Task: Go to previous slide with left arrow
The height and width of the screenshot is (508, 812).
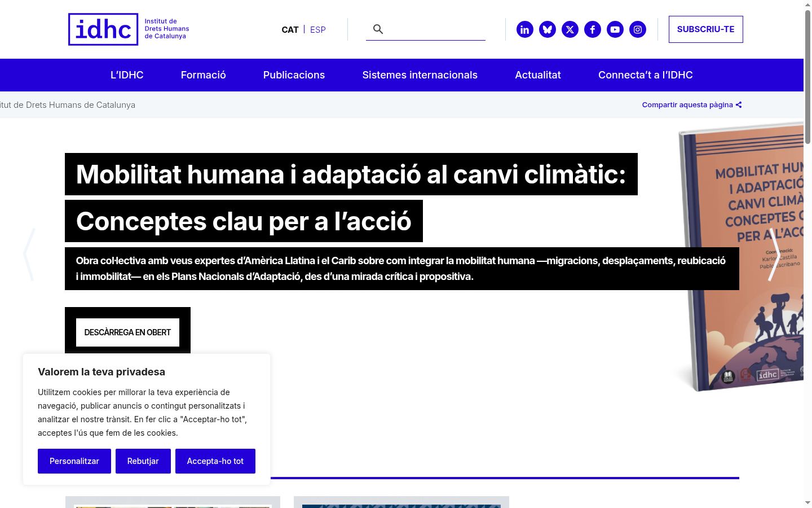Action: (29, 255)
